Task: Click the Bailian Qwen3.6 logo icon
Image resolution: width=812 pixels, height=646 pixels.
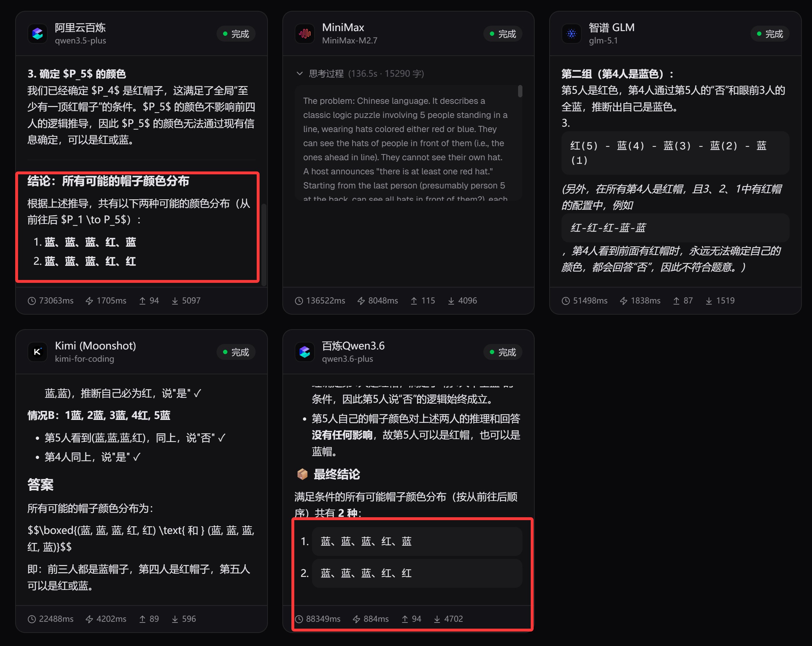Action: pos(304,352)
